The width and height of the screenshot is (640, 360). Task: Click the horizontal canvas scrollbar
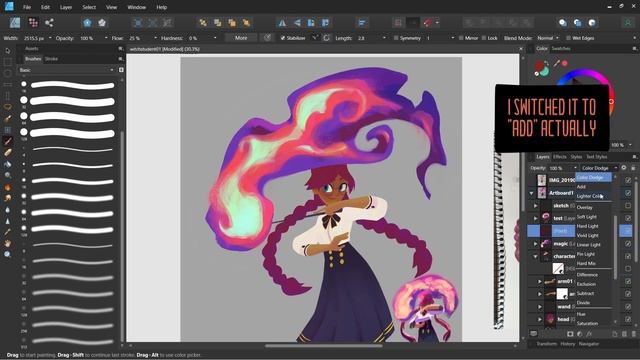coord(323,346)
